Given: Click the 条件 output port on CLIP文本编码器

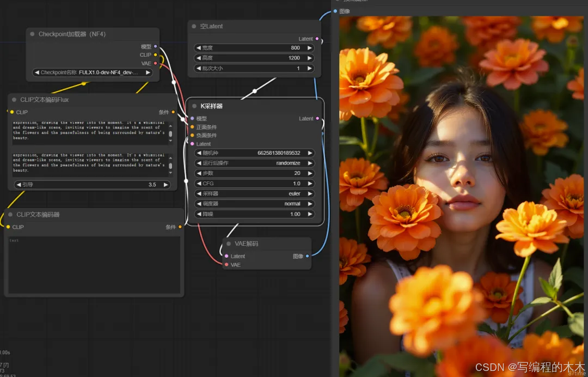Looking at the screenshot, I should click(x=180, y=227).
